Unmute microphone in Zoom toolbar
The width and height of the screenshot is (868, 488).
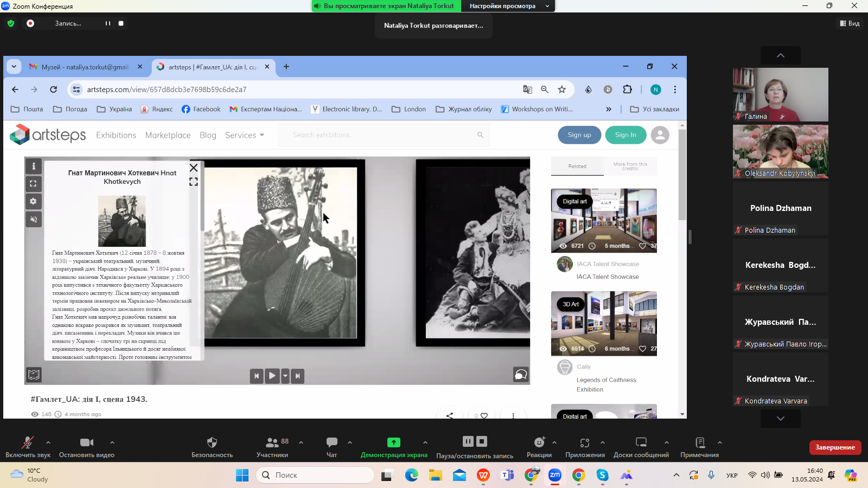27,442
